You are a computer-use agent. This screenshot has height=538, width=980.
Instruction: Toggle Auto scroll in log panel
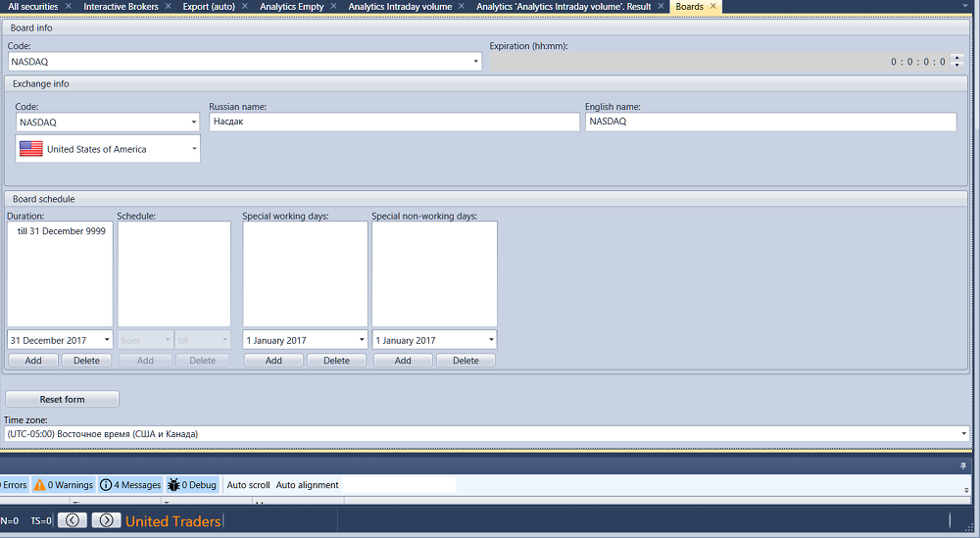tap(248, 485)
